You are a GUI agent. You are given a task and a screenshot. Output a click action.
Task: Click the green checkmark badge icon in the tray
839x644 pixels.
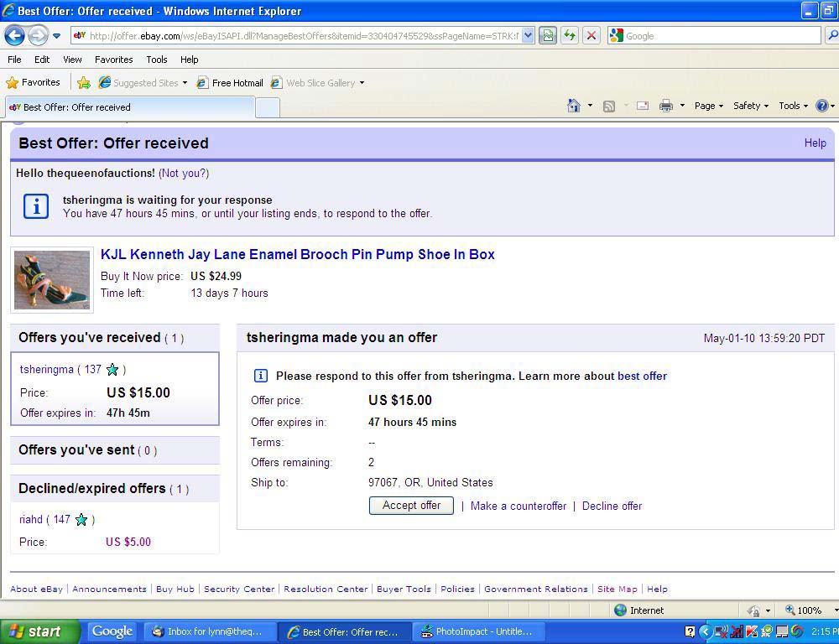[x=767, y=631]
